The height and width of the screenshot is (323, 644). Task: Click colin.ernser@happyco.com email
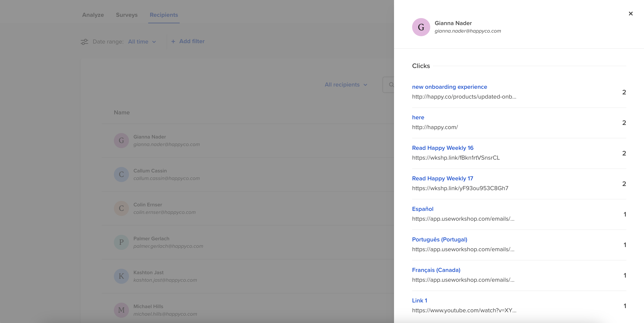pos(165,212)
